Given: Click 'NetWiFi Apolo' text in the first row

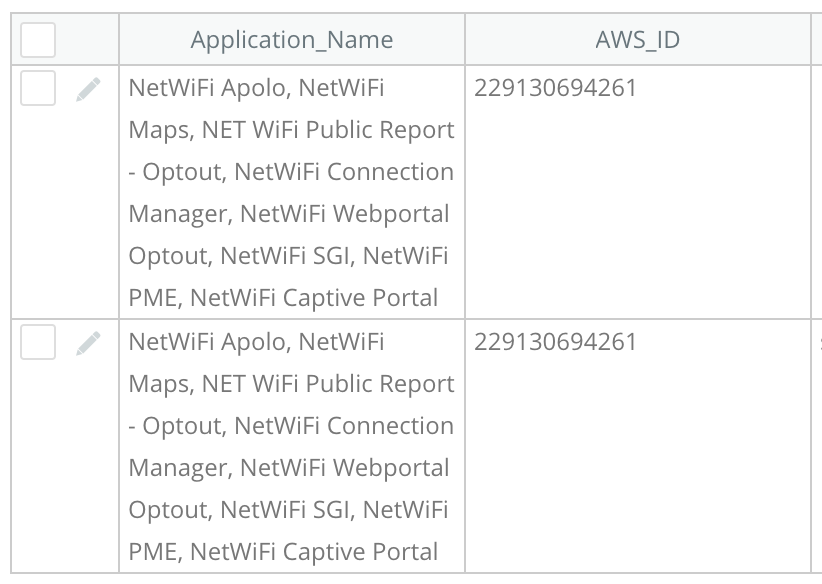Looking at the screenshot, I should click(x=207, y=89).
